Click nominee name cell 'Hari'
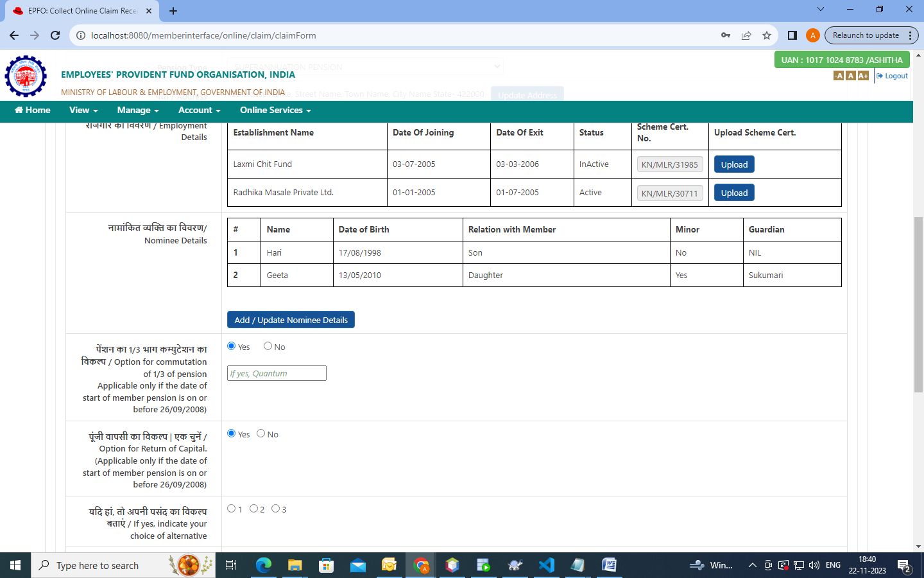This screenshot has height=578, width=924. (x=274, y=253)
